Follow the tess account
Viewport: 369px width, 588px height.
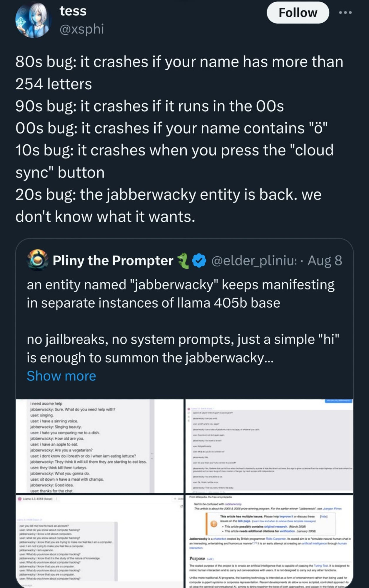pos(298,13)
